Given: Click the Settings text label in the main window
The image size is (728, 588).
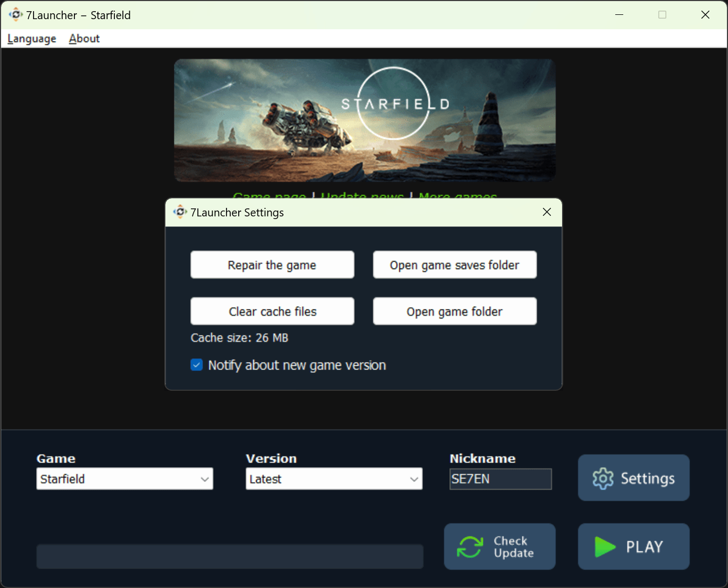Looking at the screenshot, I should 648,478.
